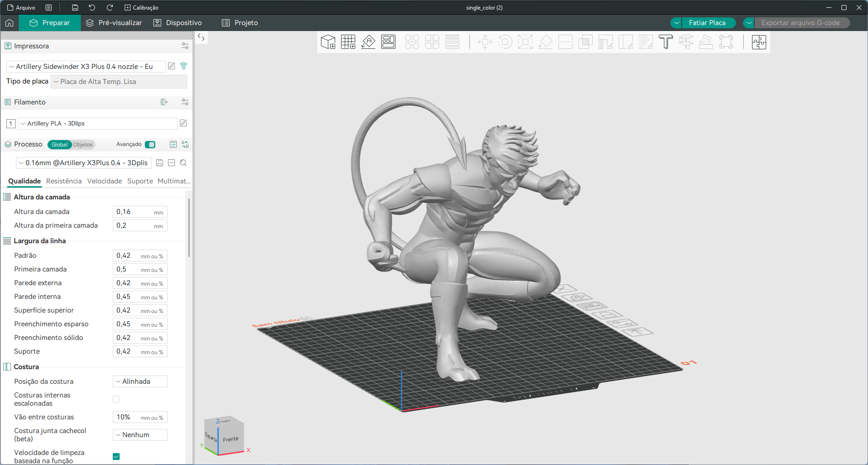Switch to the Pré-visualizar tab
This screenshot has height=465, width=868.
point(114,23)
